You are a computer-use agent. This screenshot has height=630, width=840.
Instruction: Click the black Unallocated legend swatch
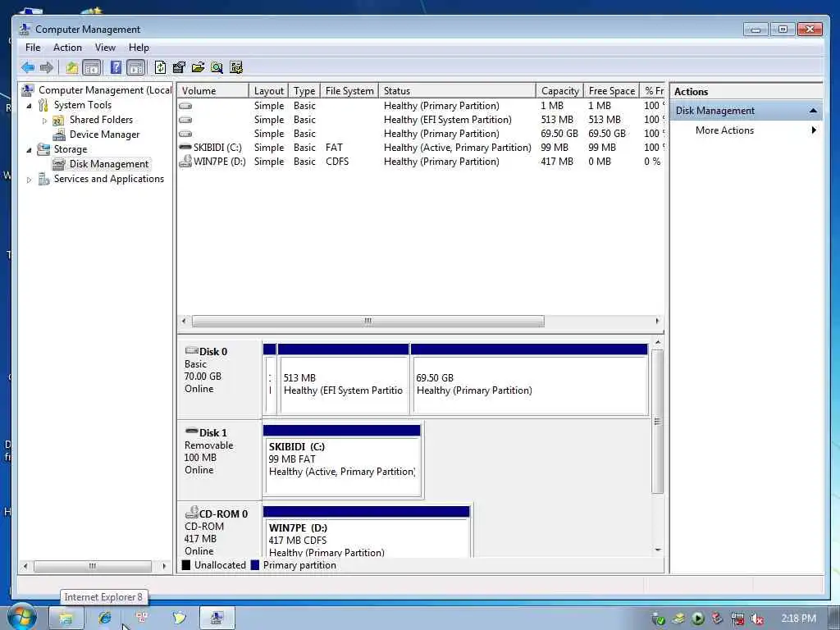point(186,565)
